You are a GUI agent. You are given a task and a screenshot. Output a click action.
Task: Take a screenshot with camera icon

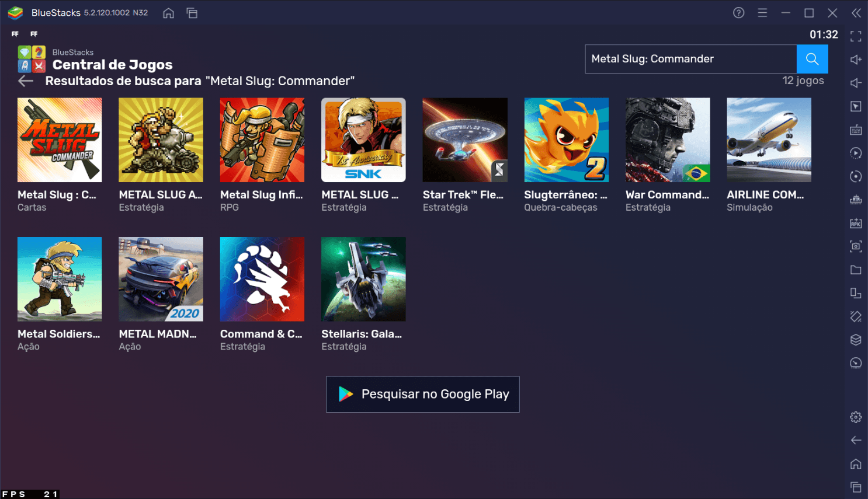coord(856,246)
